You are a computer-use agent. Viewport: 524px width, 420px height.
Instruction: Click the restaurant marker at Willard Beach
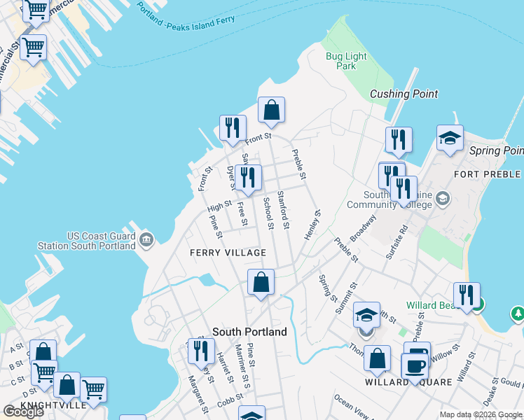tap(467, 298)
